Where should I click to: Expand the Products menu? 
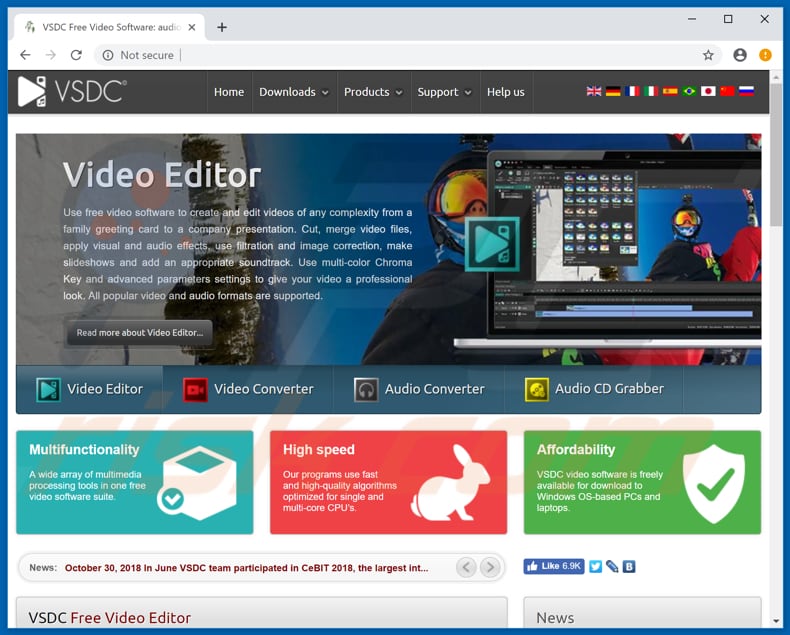point(373,92)
